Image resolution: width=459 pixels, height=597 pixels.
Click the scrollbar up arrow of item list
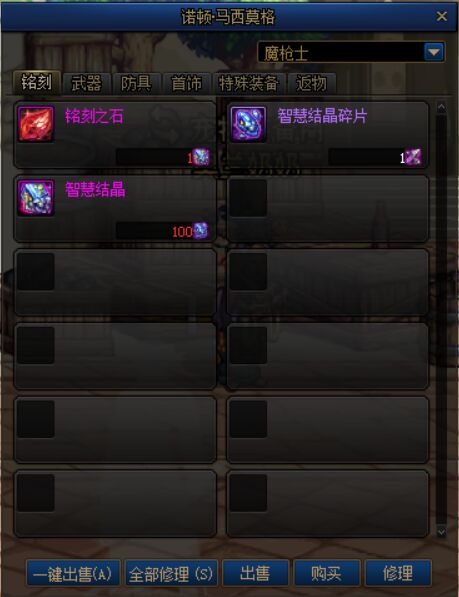(441, 108)
